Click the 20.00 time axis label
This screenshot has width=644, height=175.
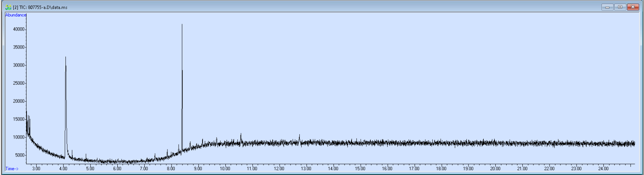495,169
